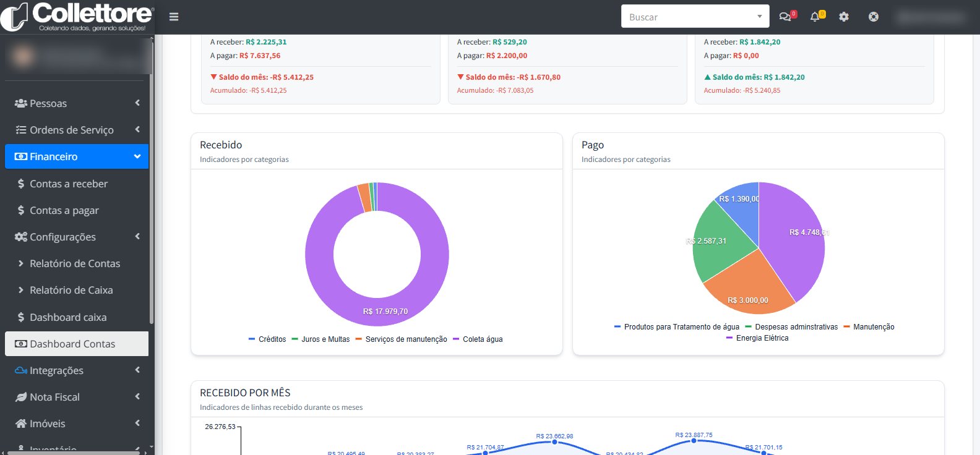Toggle the Coleta água legend entry
980x455 pixels.
click(478, 339)
